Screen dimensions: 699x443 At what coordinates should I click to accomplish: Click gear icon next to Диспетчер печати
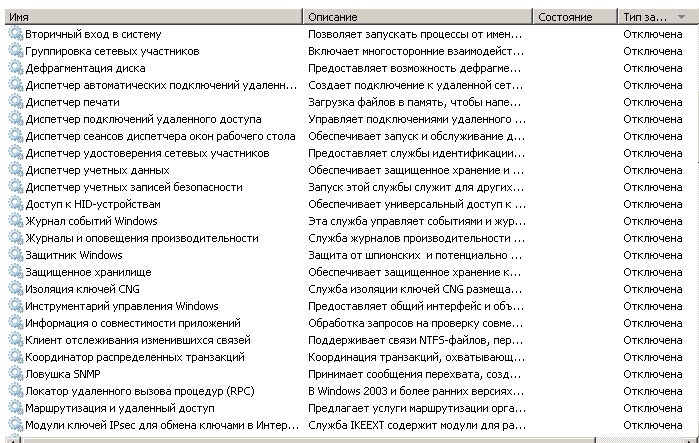pyautogui.click(x=16, y=102)
